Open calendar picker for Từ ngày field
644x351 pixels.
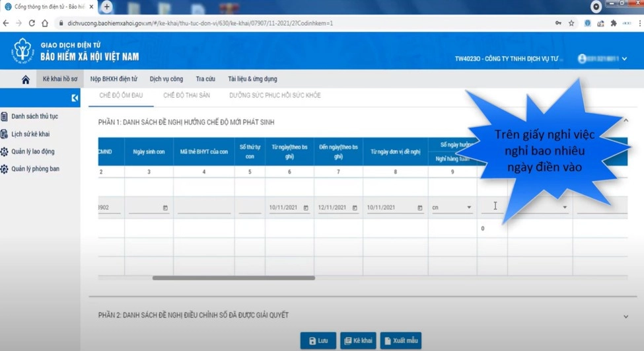pyautogui.click(x=306, y=208)
